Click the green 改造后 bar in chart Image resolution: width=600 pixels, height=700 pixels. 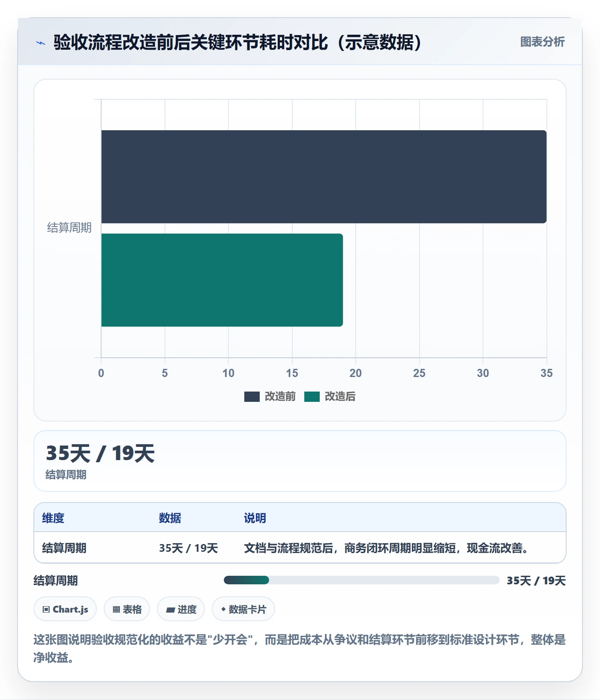click(x=222, y=280)
